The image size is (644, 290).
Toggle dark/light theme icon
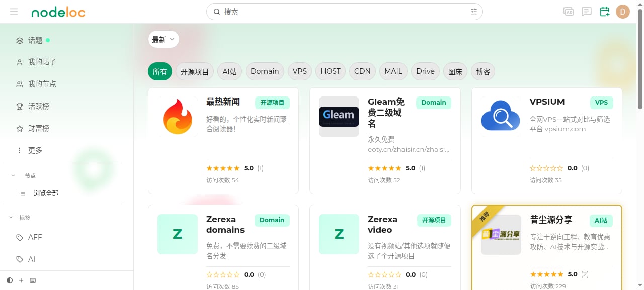pyautogui.click(x=10, y=280)
